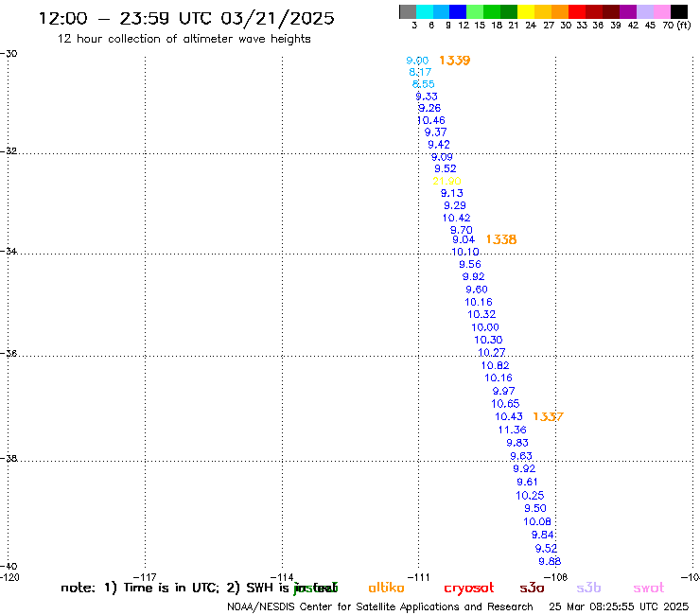Select the 10.25 wave height
This screenshot has width=700, height=615.
[530, 495]
